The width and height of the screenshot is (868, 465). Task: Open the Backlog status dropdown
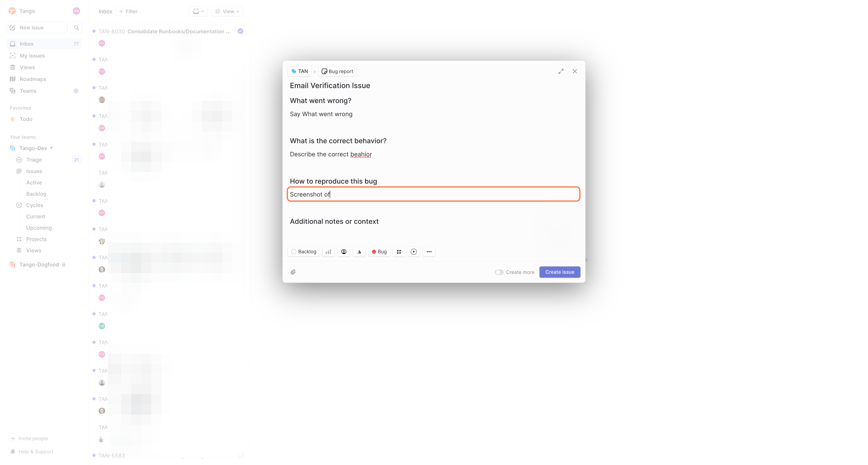pos(304,252)
